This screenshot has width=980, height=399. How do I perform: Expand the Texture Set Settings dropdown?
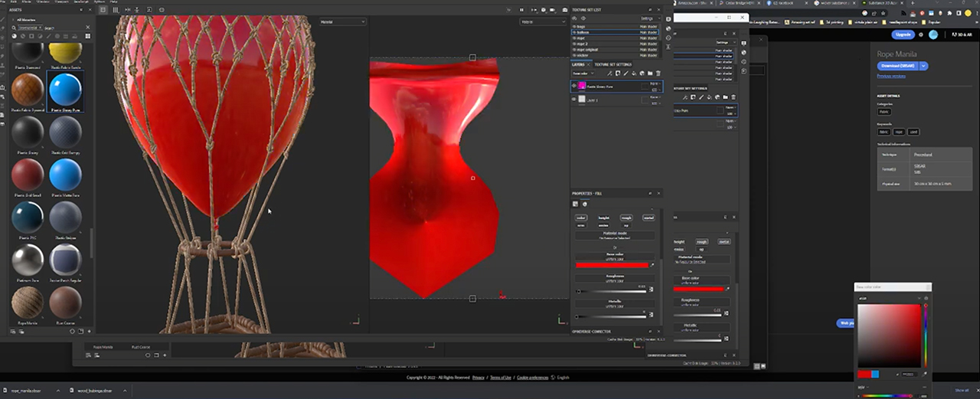tap(649, 18)
